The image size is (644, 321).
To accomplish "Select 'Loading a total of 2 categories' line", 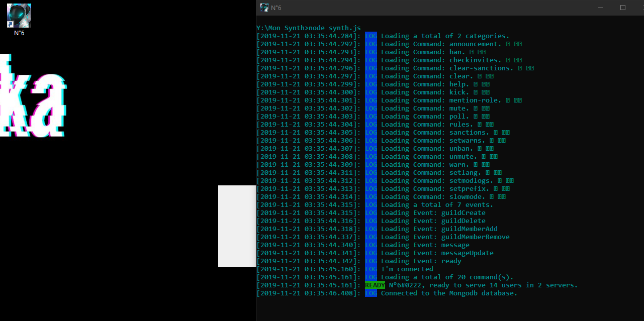I will 445,36.
